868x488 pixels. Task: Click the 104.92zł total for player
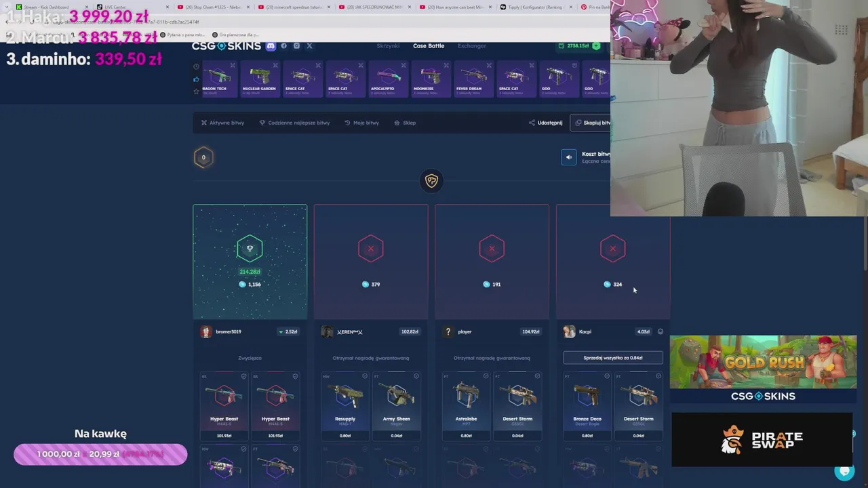click(530, 331)
